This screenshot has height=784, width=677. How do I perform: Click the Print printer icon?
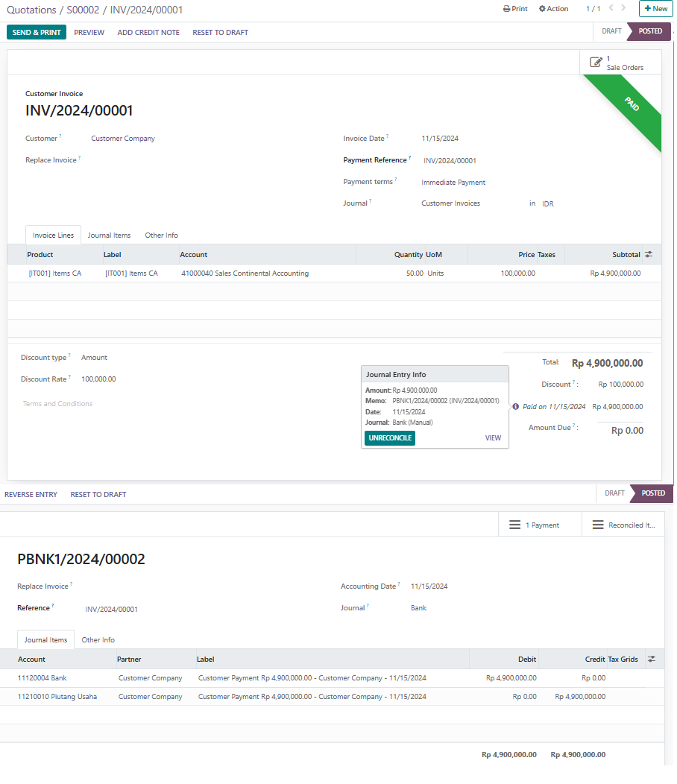507,9
